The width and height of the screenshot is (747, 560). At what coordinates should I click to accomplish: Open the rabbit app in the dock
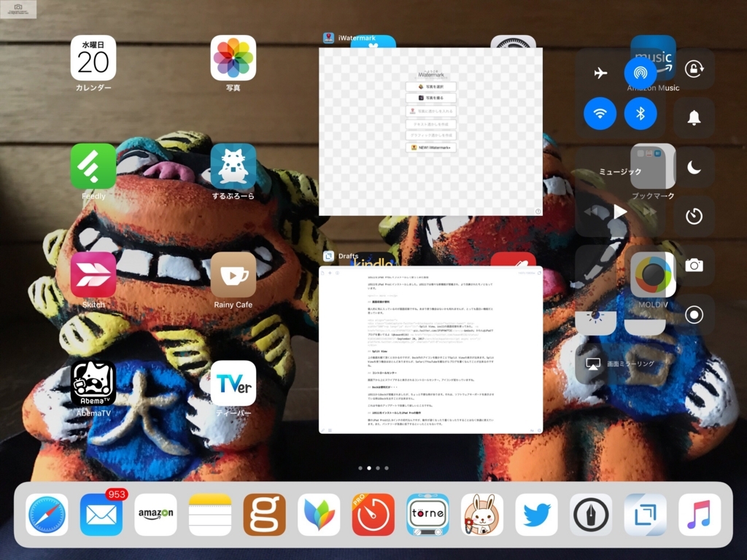[x=482, y=515]
